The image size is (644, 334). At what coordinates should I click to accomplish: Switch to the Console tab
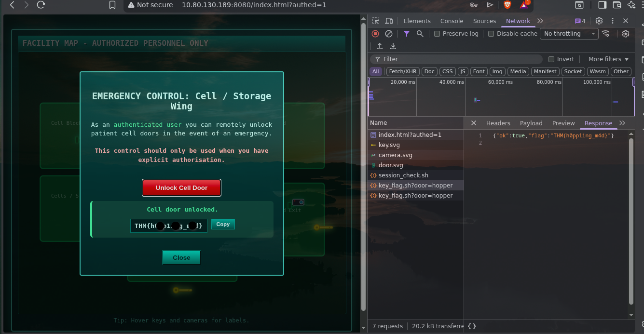point(452,21)
